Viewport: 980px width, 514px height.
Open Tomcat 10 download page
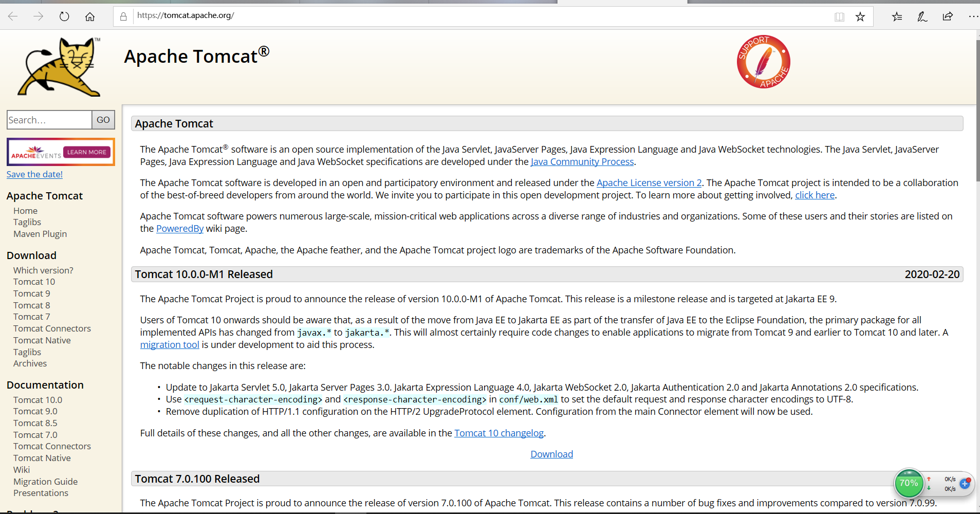pyautogui.click(x=34, y=282)
